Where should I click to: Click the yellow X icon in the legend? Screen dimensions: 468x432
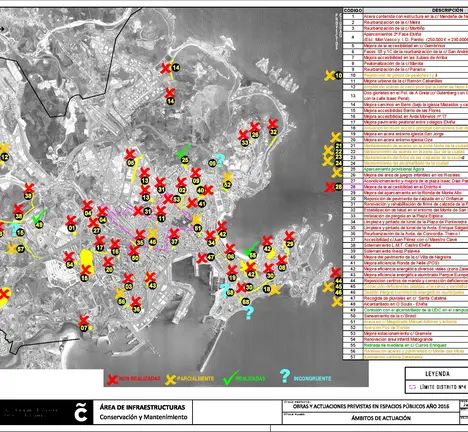point(170,380)
